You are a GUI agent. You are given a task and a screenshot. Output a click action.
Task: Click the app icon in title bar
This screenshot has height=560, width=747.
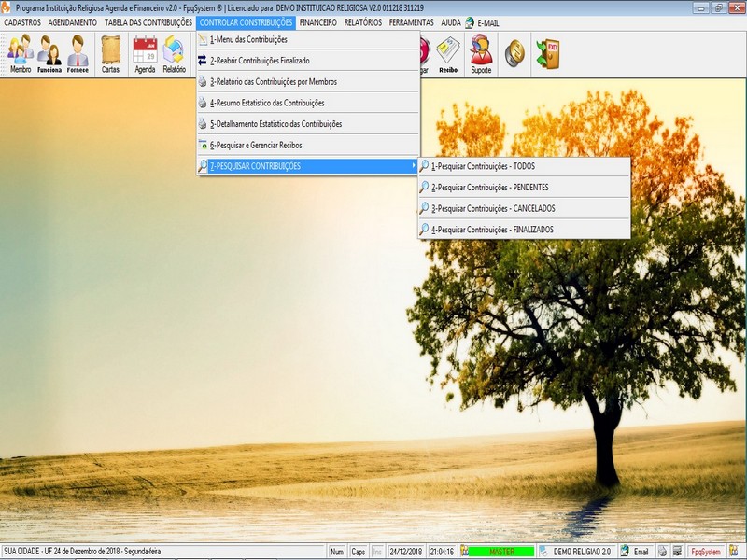click(6, 7)
